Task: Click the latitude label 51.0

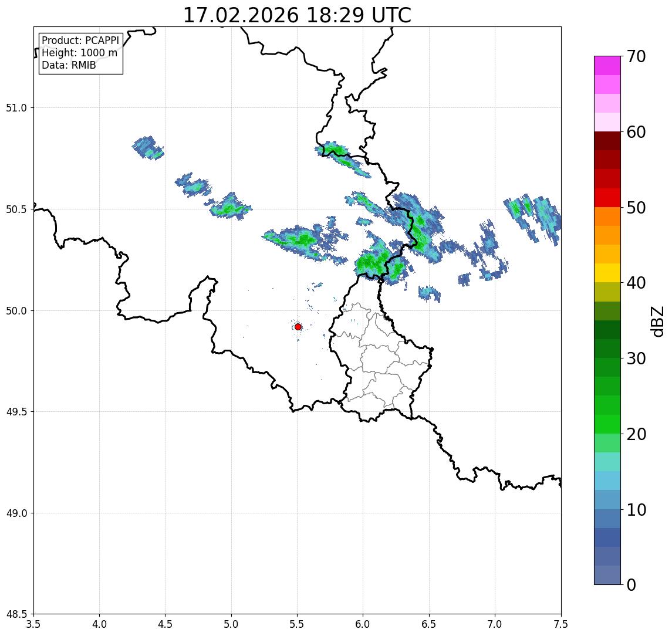Action: (16, 108)
